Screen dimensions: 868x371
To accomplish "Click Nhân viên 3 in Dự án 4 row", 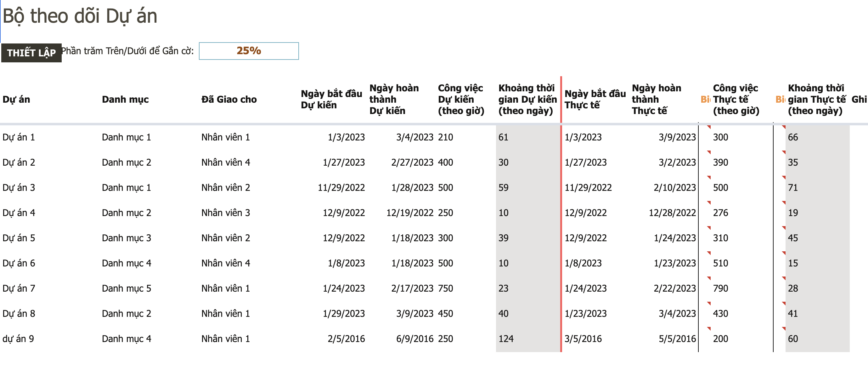I will [x=226, y=213].
